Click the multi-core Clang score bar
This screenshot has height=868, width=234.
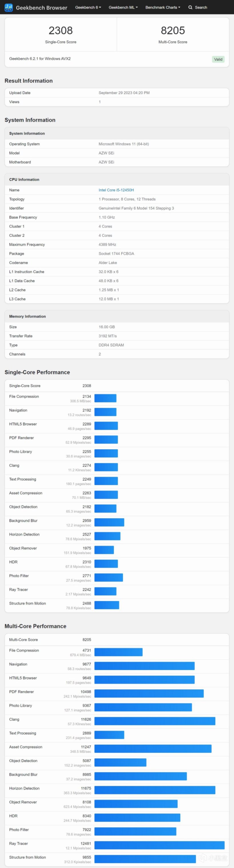coord(155,721)
